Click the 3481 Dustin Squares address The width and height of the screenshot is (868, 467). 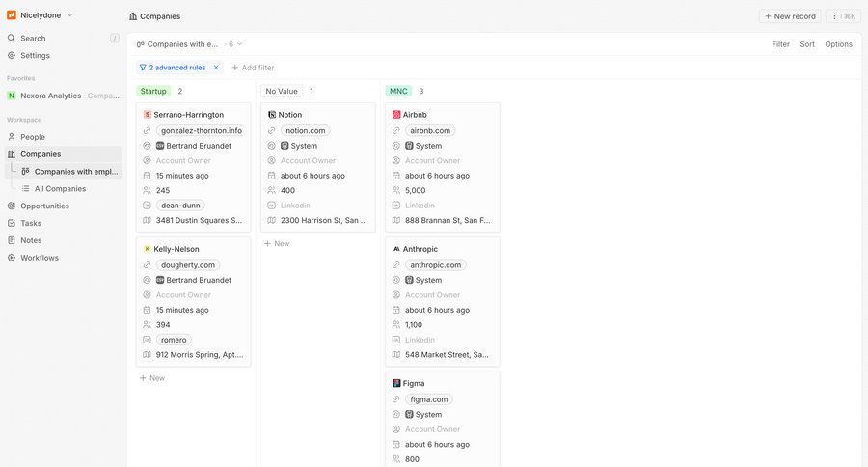pos(199,220)
